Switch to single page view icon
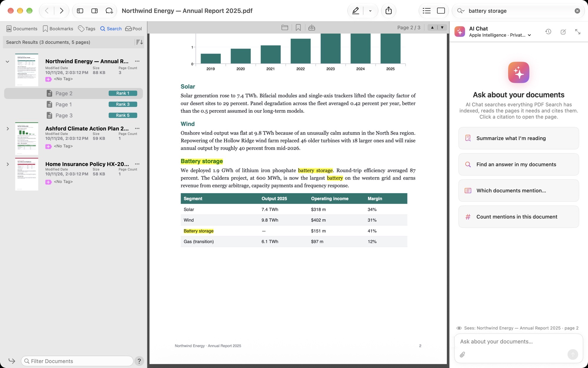This screenshot has width=588, height=368. point(441,11)
